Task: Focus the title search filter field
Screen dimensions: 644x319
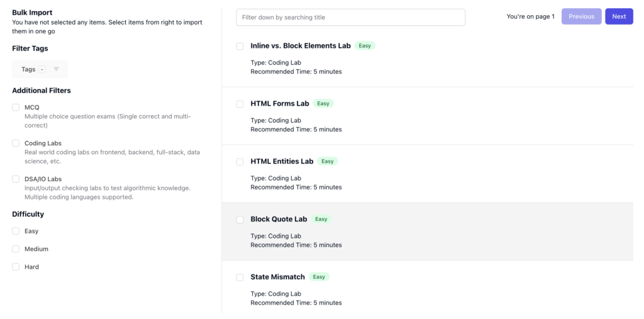Action: click(351, 17)
